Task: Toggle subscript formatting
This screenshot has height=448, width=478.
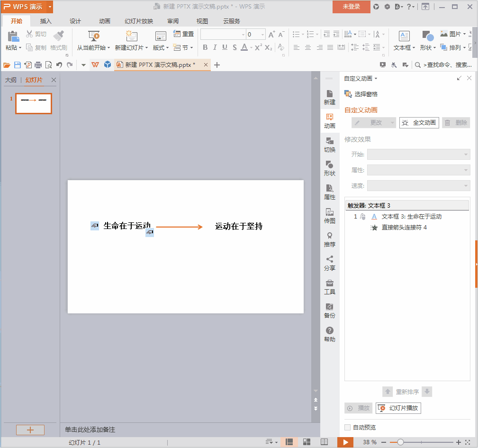Action: pyautogui.click(x=268, y=47)
